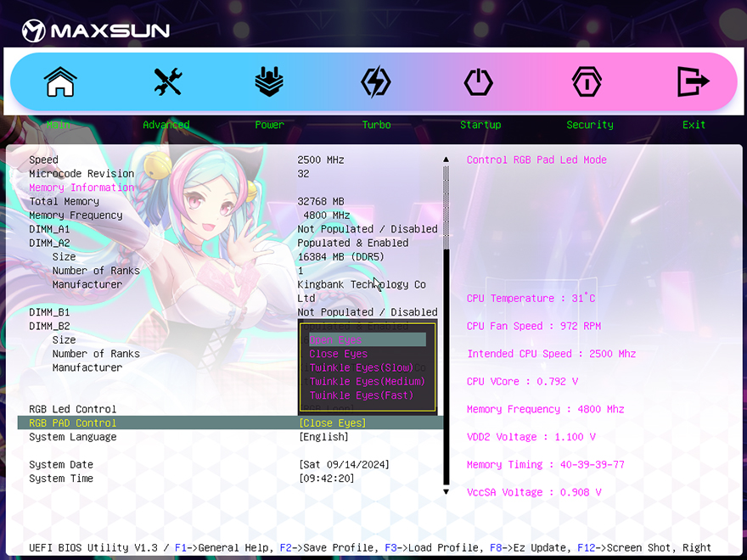
Task: Select the DIMM_B2 row label
Action: pos(49,326)
